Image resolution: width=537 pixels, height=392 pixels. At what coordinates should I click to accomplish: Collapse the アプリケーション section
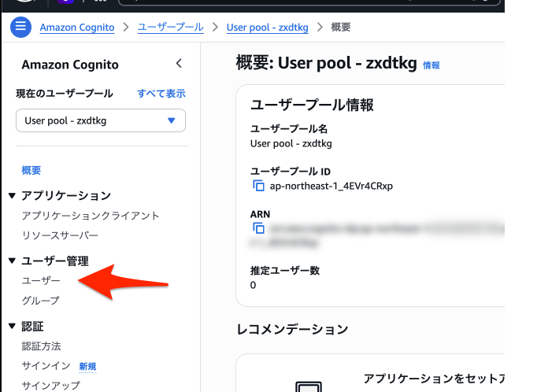13,196
